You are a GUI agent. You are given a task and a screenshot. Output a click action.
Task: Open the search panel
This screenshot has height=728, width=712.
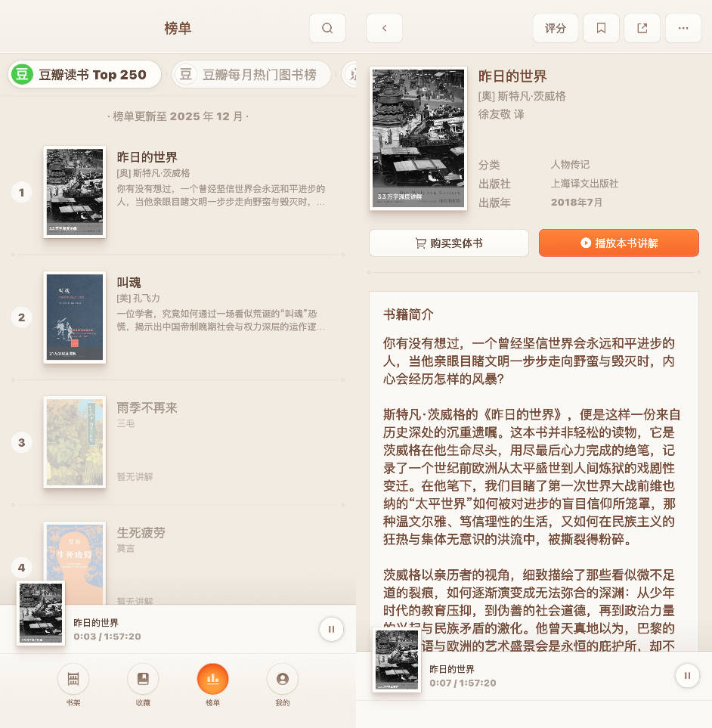[x=327, y=27]
